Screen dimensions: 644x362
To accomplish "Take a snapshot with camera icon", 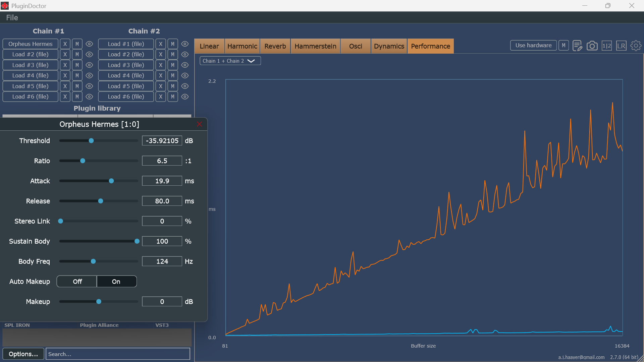I will (x=592, y=46).
